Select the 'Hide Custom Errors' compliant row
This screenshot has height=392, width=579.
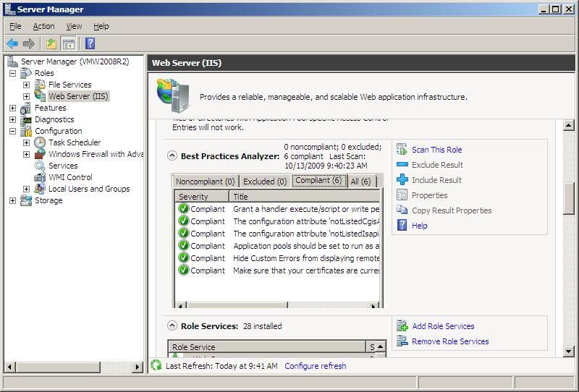coord(278,258)
